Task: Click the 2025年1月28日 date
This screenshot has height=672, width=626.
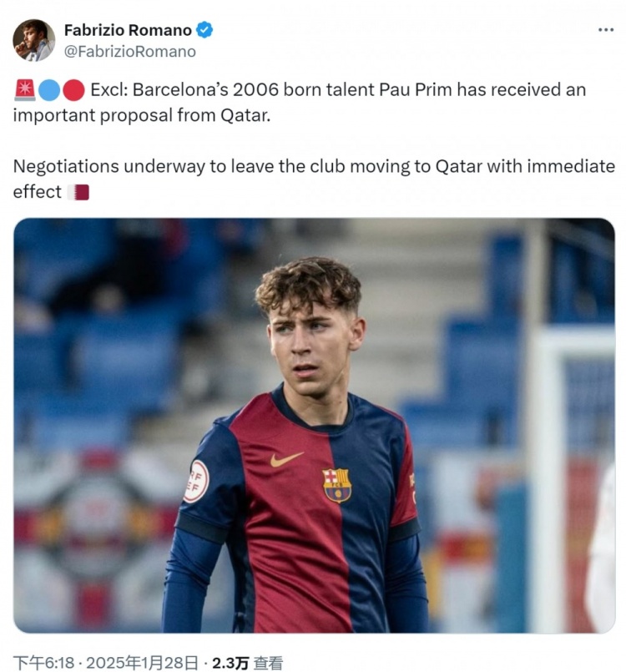Action: [142, 663]
